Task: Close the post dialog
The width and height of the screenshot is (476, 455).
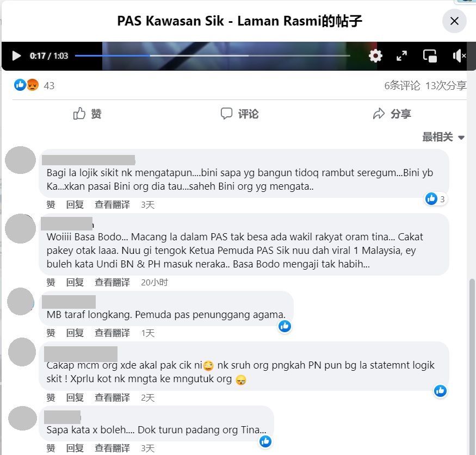Action: pyautogui.click(x=454, y=21)
